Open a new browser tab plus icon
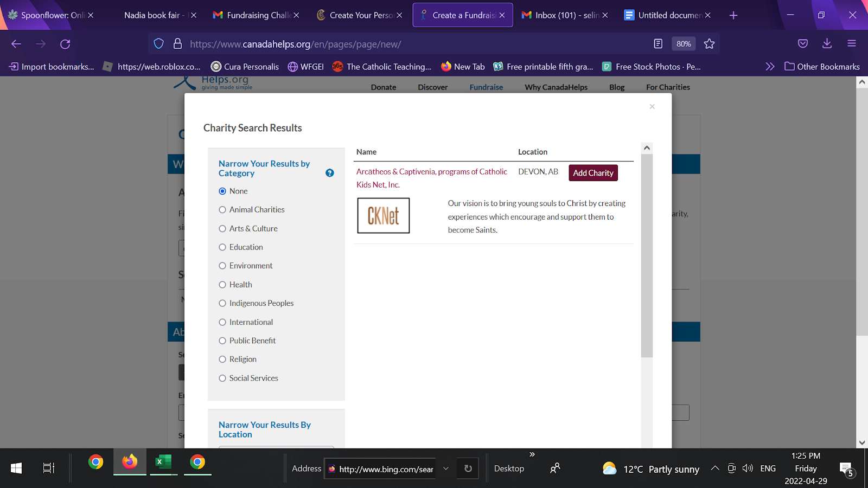The image size is (868, 488). pos(733,15)
